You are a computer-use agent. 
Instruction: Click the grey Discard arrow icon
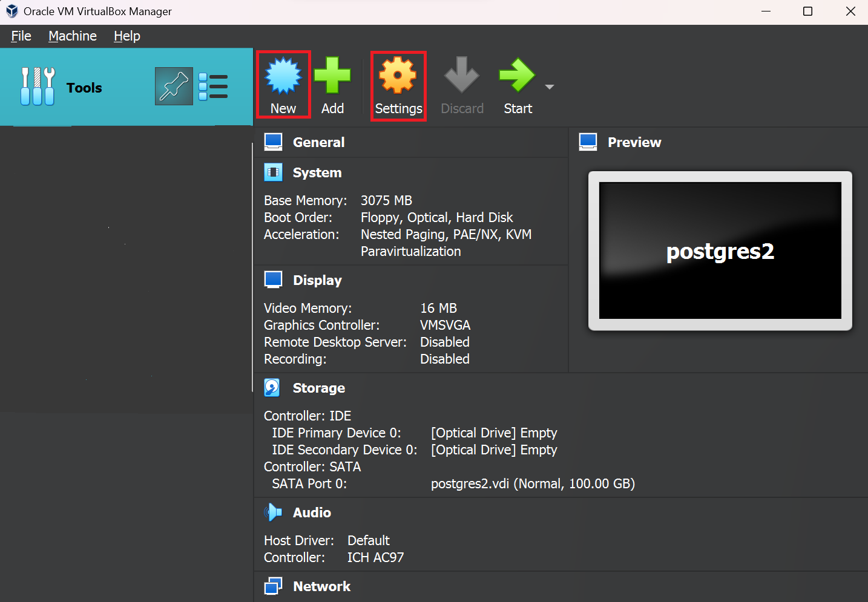pos(462,75)
